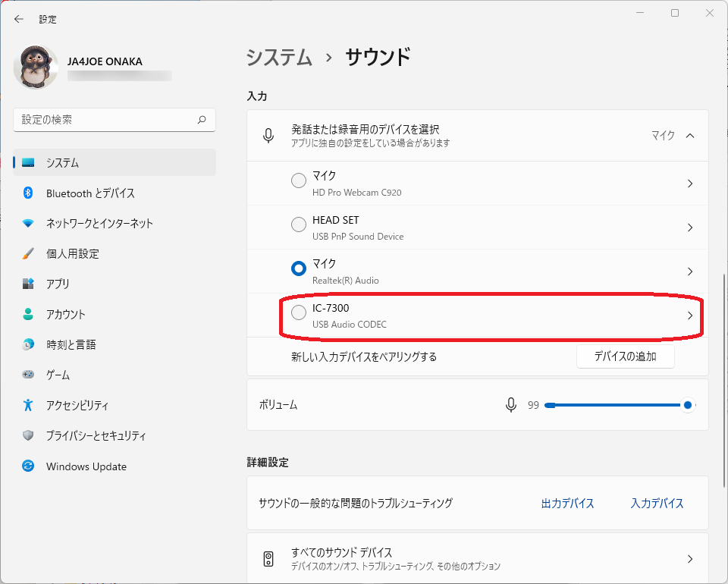The height and width of the screenshot is (584, 728).
Task: Click the アプリ sidebar icon
Action: (x=28, y=284)
